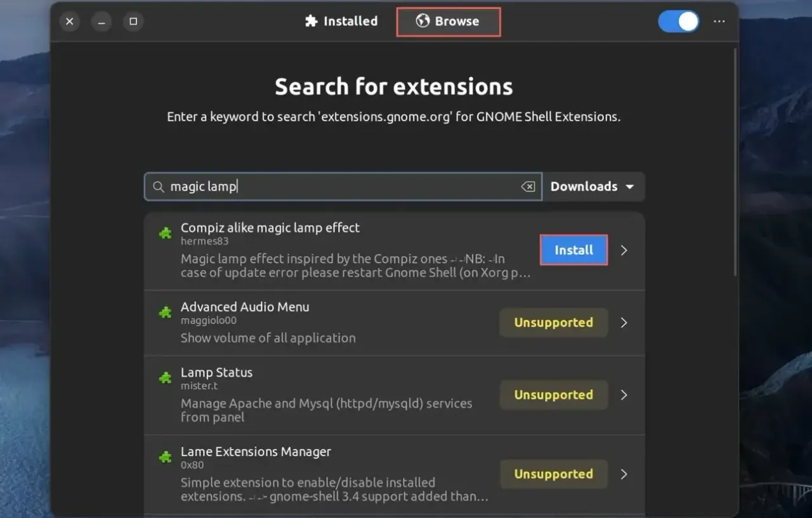Install the Compiz alike magic lamp effect
812x518 pixels.
573,250
